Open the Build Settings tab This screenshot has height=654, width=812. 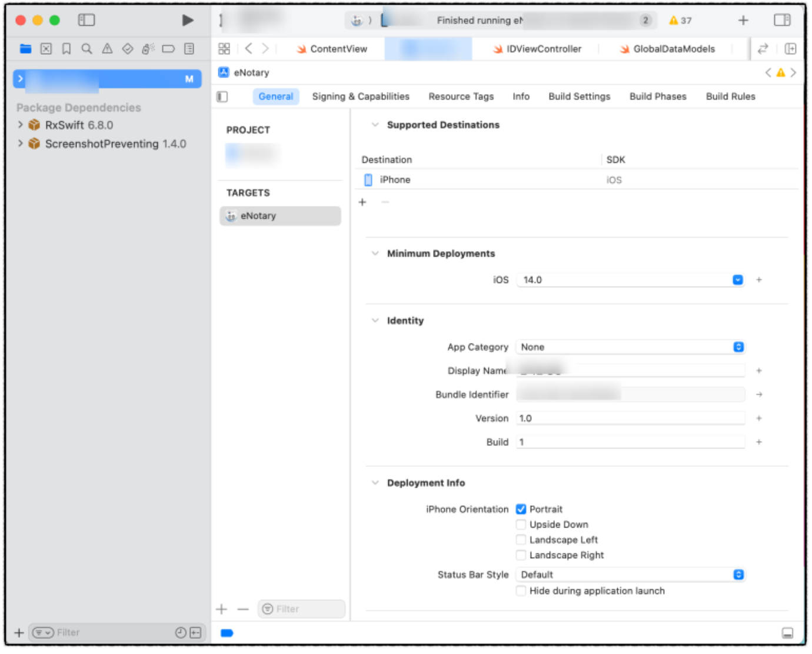coord(580,96)
